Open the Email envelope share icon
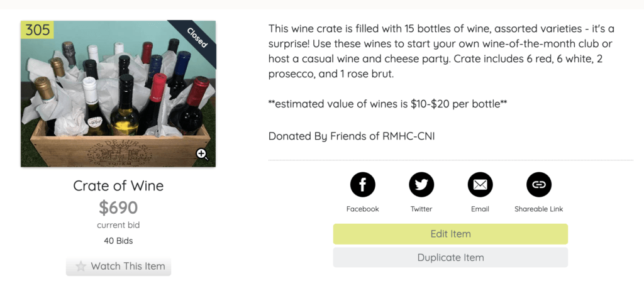 (x=480, y=184)
